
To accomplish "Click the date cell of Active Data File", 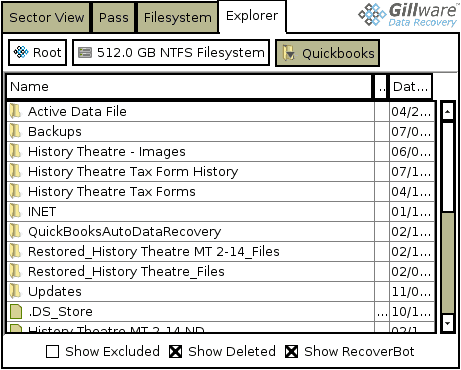I will pyautogui.click(x=412, y=112).
